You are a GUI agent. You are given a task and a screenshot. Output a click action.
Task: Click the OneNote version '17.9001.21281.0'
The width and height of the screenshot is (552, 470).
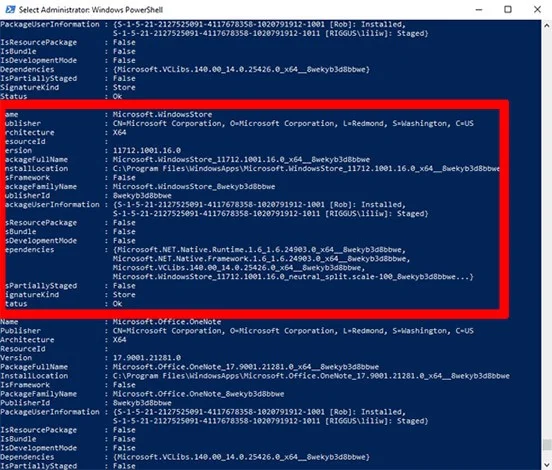tap(147, 358)
